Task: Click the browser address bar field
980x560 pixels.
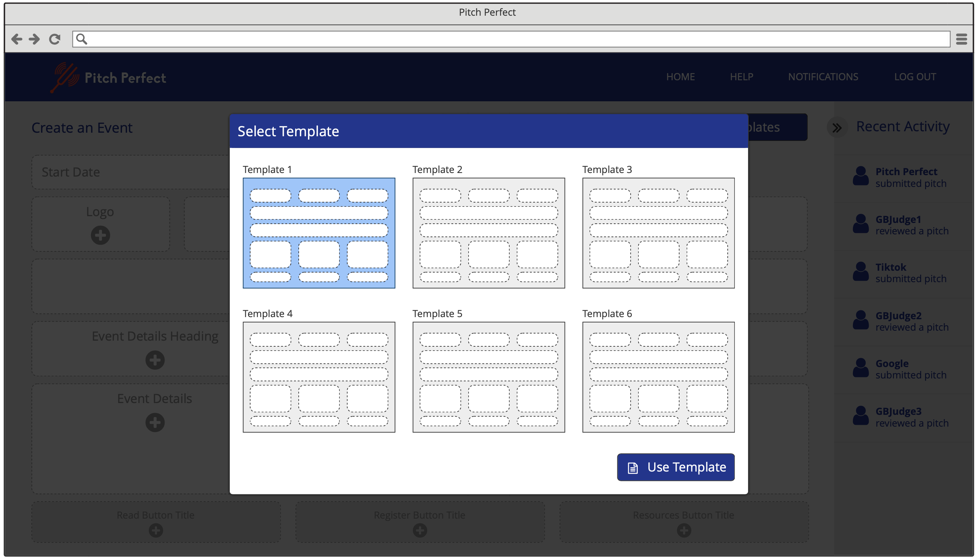Action: pyautogui.click(x=500, y=39)
